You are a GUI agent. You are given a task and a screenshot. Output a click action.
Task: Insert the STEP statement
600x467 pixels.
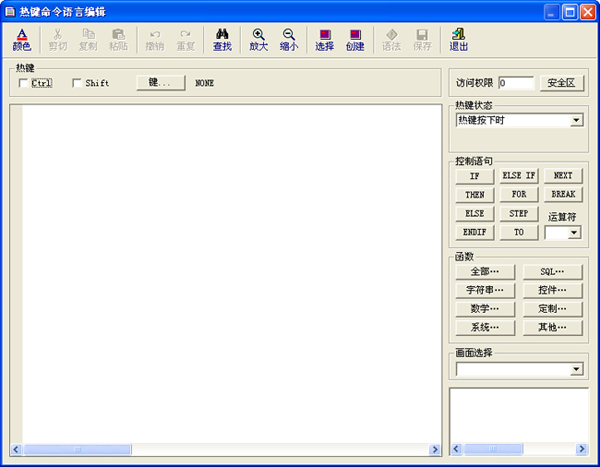click(519, 214)
